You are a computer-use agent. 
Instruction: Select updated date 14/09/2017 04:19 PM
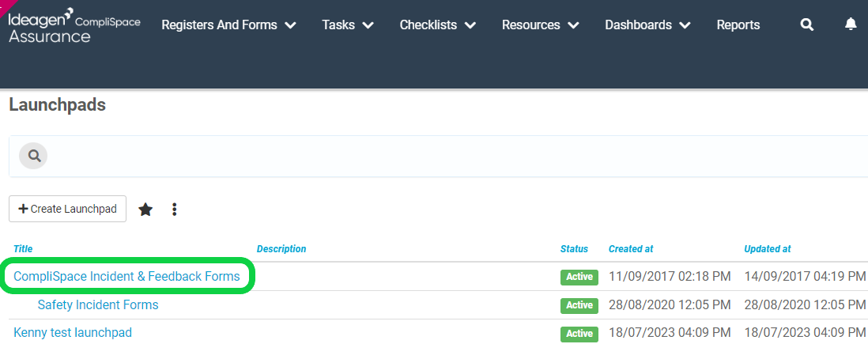point(805,276)
